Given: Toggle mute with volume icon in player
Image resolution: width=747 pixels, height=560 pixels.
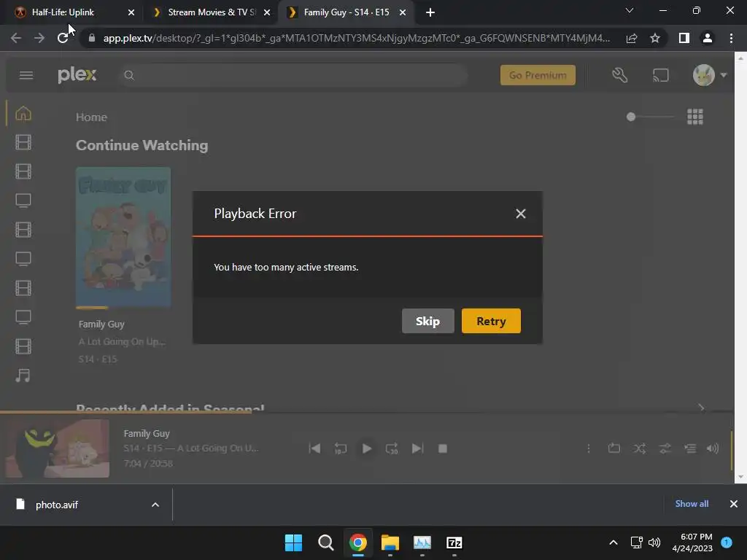Looking at the screenshot, I should (713, 448).
